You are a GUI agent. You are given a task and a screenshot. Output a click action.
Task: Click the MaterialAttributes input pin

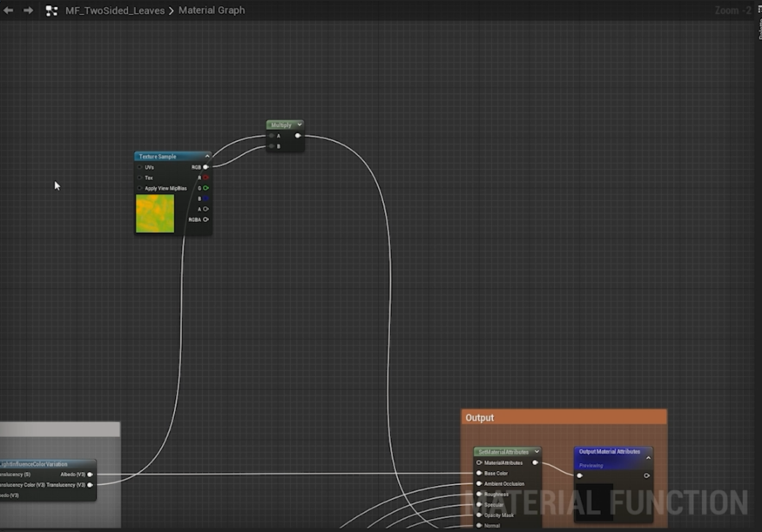(x=479, y=462)
